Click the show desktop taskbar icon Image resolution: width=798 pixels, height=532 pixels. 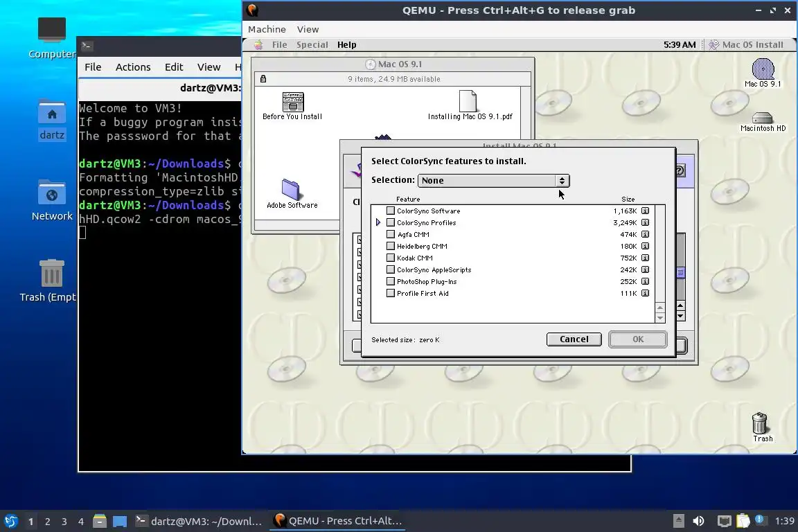tap(120, 521)
